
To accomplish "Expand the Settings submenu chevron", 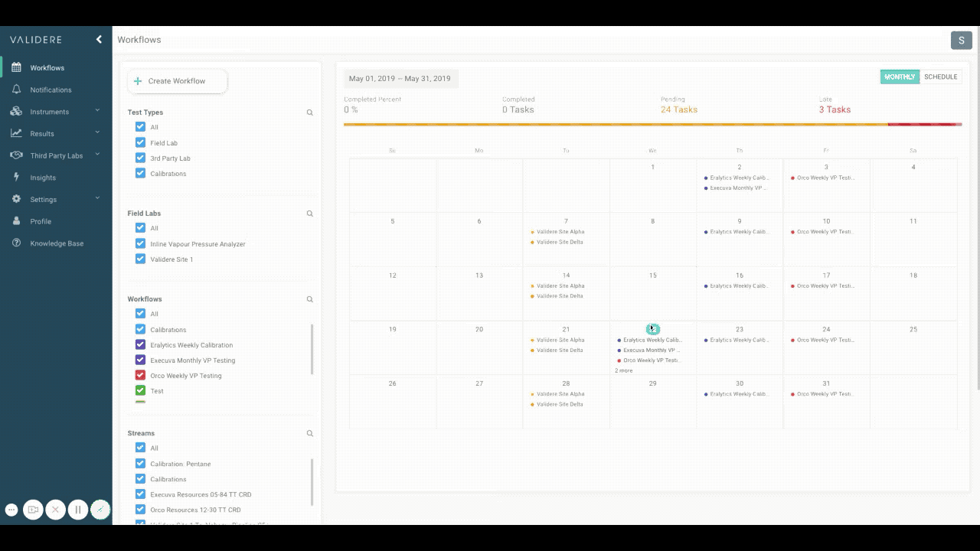I will (98, 198).
